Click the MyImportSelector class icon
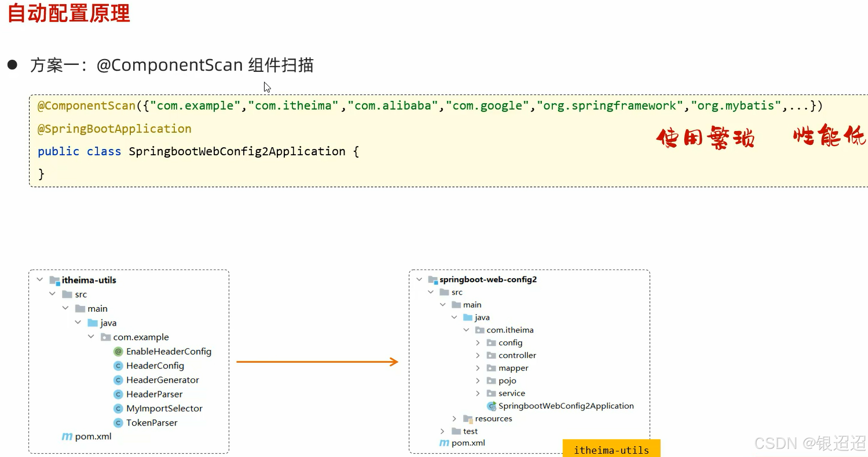This screenshot has height=457, width=868. (118, 408)
